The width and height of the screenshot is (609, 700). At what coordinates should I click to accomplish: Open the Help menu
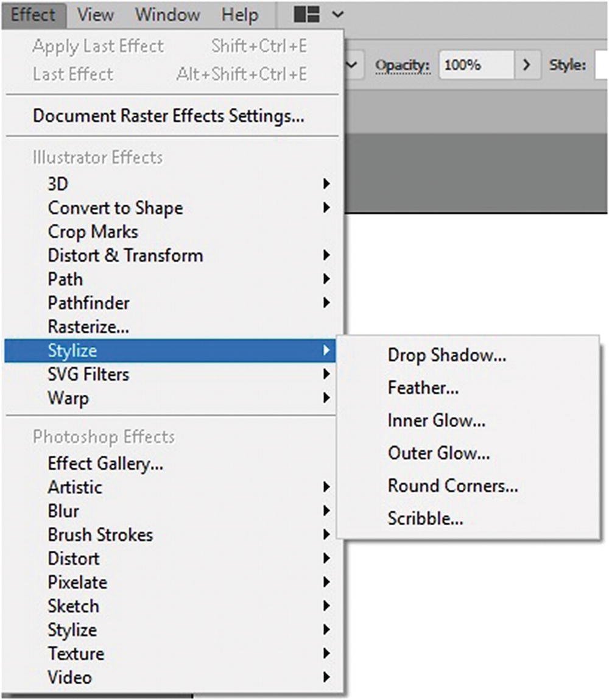[239, 15]
